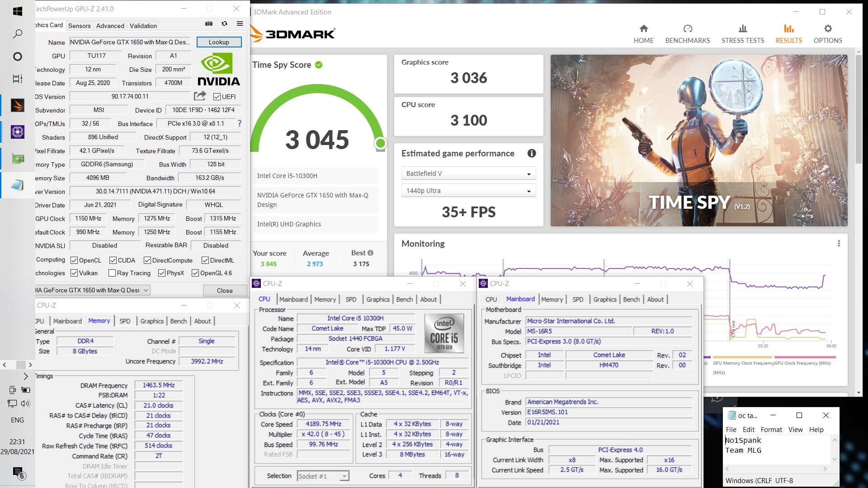
Task: Open the 1440p Ultra resolution dropdown
Action: (x=468, y=191)
